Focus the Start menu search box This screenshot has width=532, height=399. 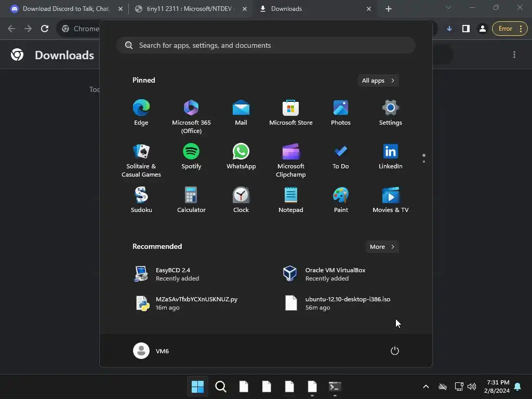266,45
